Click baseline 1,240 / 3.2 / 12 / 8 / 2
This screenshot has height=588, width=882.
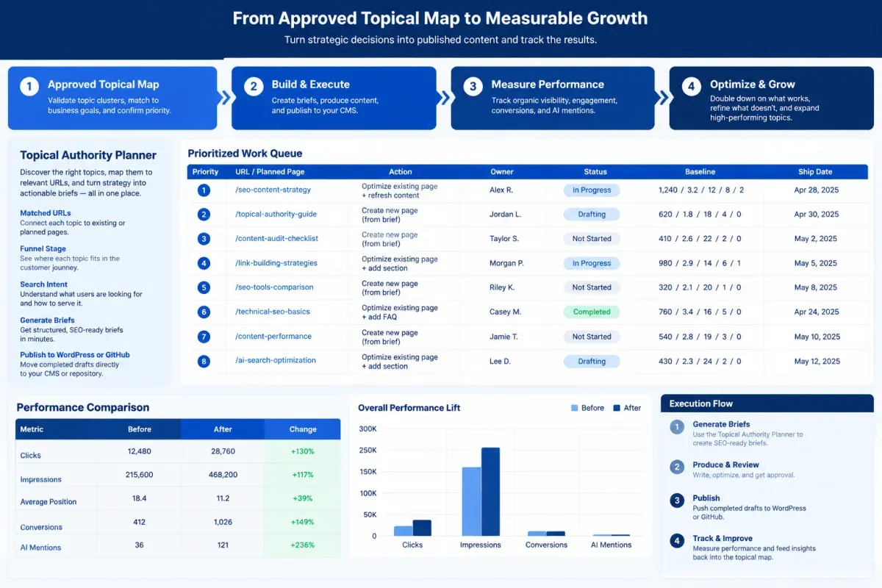click(701, 190)
